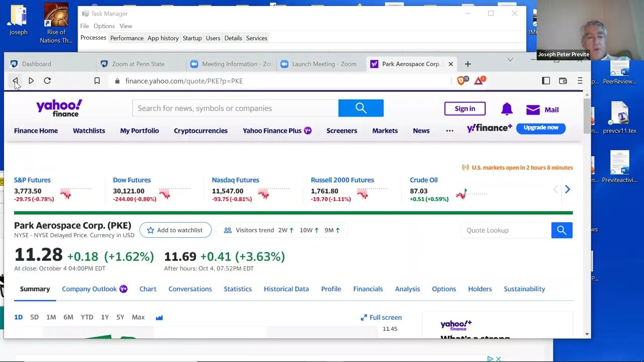The image size is (644, 362).
Task: Open Previteactivi desktop document
Action: 619,167
